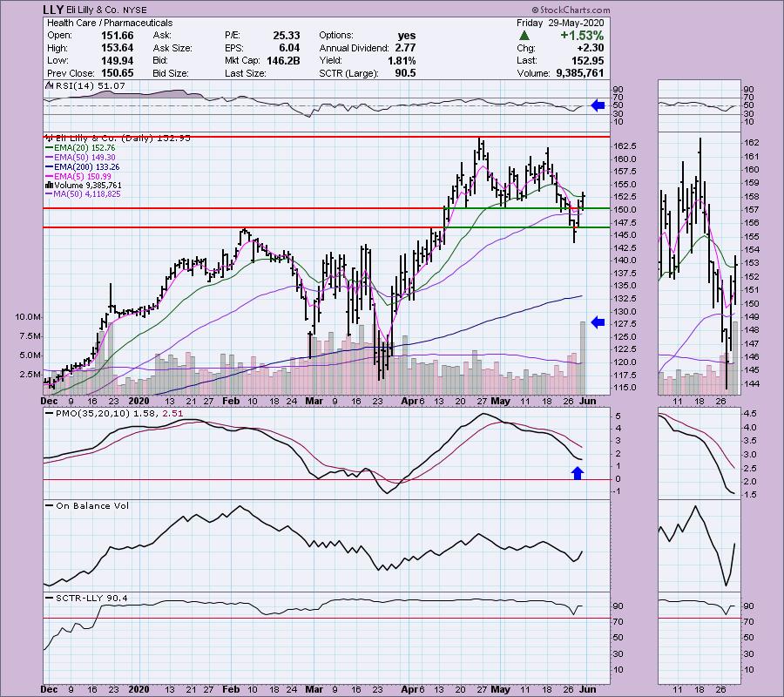Select the Annual Dividend value 2.77

pos(405,48)
